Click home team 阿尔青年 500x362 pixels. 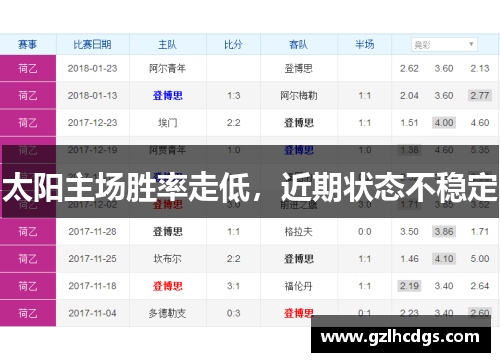pos(167,68)
